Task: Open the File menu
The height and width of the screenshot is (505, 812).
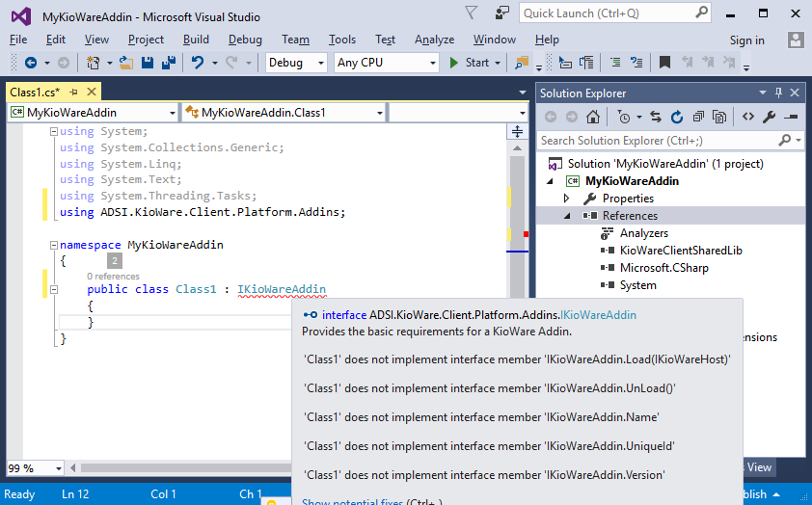Action: point(18,40)
